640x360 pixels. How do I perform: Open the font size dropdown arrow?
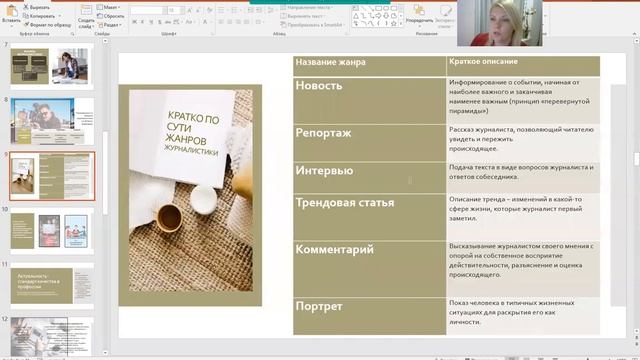(x=182, y=10)
